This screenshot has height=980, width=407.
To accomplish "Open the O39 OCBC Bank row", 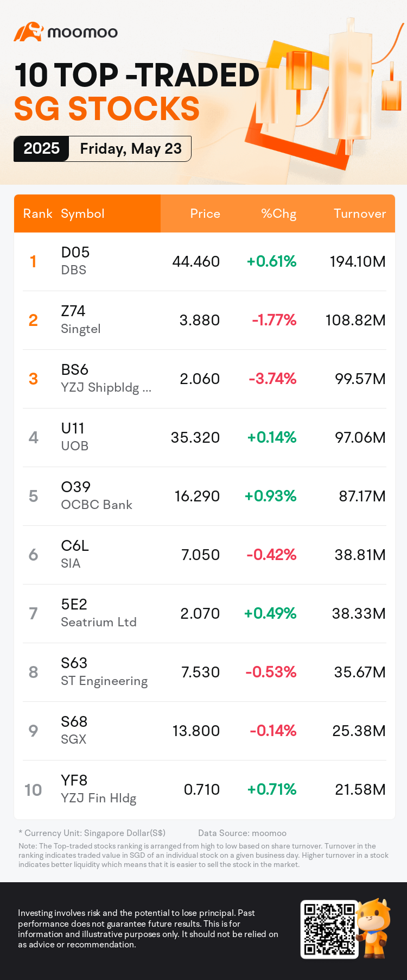I will (x=205, y=497).
